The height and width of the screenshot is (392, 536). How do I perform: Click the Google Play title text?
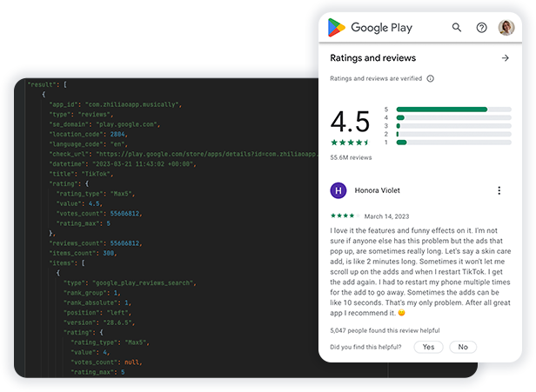click(x=381, y=28)
